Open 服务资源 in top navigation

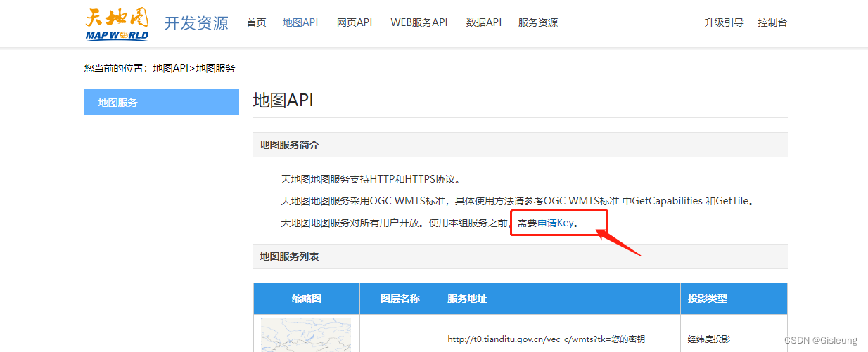(538, 22)
